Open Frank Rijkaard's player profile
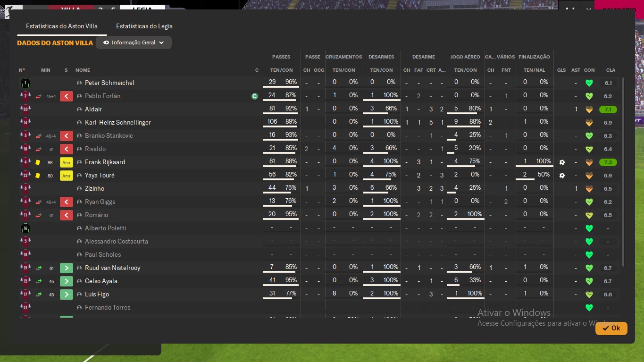Screen dimensions: 644x362 pyautogui.click(x=105, y=162)
